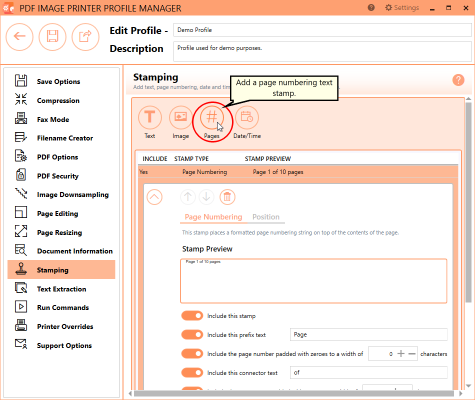Open the help question mark in the title bar
Image resolution: width=475 pixels, height=400 pixels.
coord(371,8)
